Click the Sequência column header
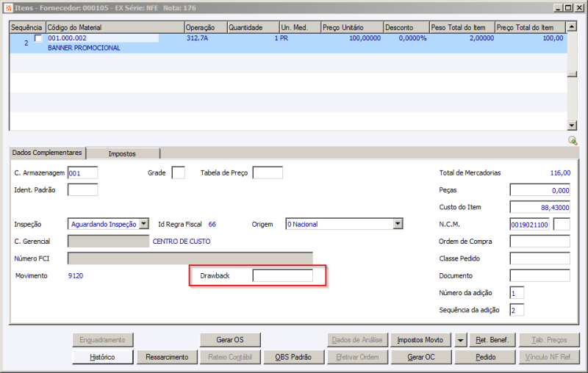 point(27,27)
